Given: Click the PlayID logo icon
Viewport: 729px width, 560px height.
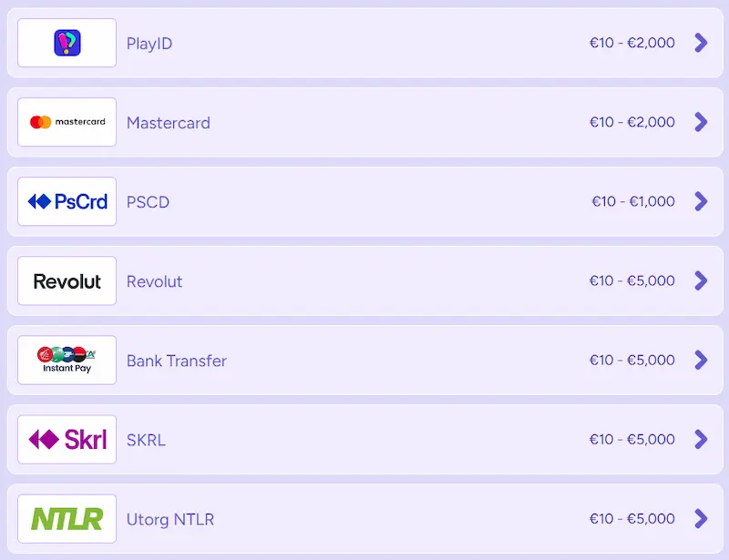Looking at the screenshot, I should [x=67, y=43].
